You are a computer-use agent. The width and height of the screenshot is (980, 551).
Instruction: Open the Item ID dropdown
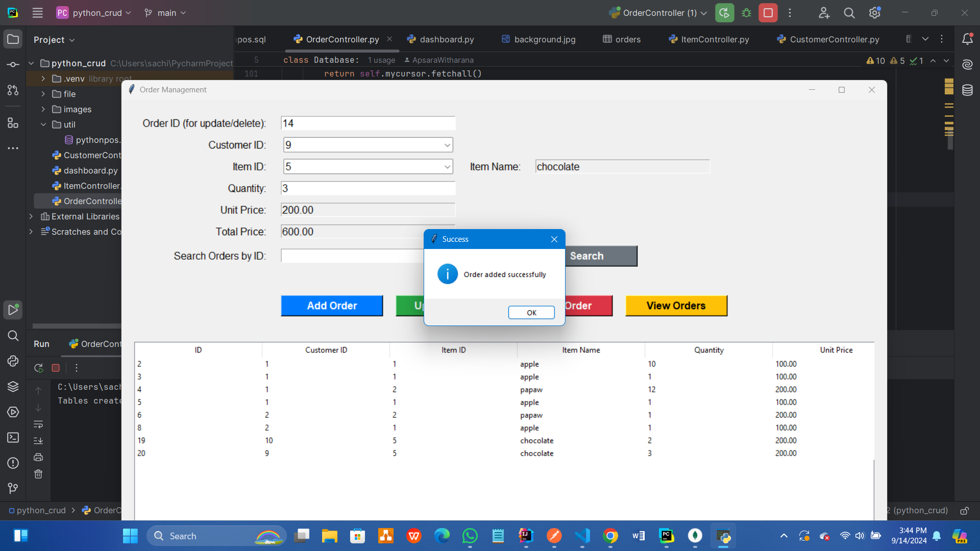pos(447,167)
